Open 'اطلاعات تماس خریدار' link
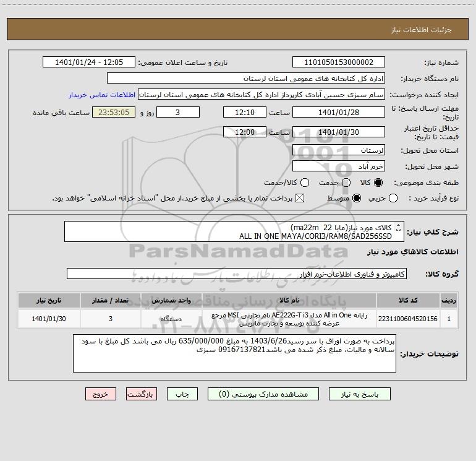Screen dimensions: 476x461 pyautogui.click(x=102, y=95)
